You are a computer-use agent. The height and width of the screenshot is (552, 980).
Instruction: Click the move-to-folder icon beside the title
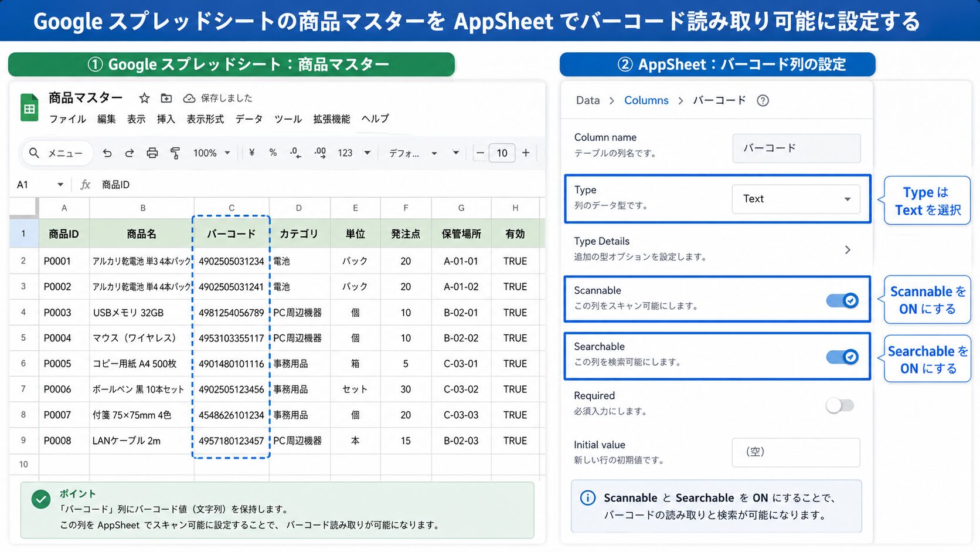pyautogui.click(x=166, y=98)
